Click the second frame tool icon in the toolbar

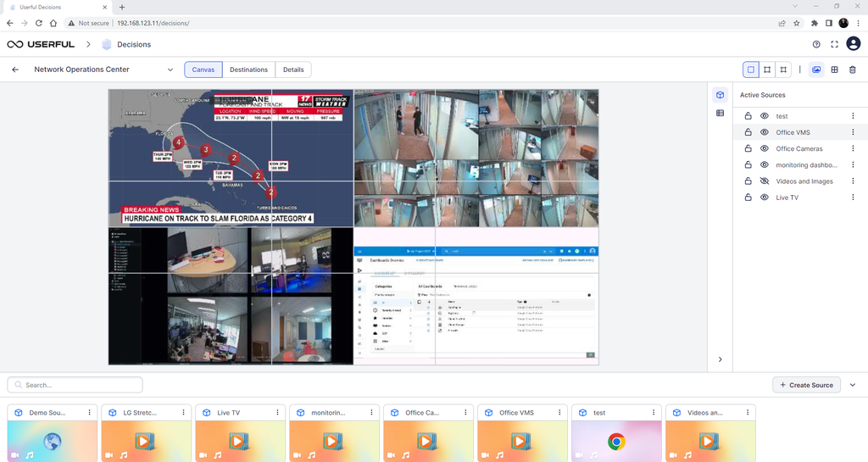point(767,70)
